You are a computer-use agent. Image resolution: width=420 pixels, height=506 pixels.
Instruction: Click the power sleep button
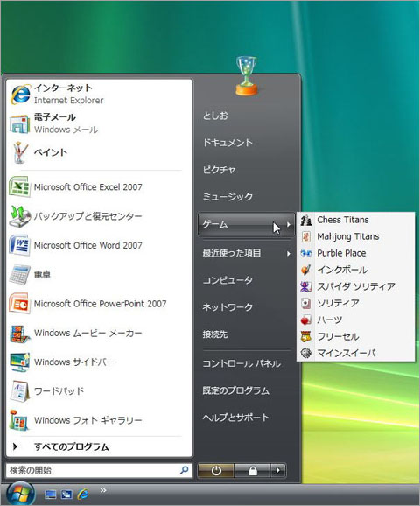coord(216,470)
